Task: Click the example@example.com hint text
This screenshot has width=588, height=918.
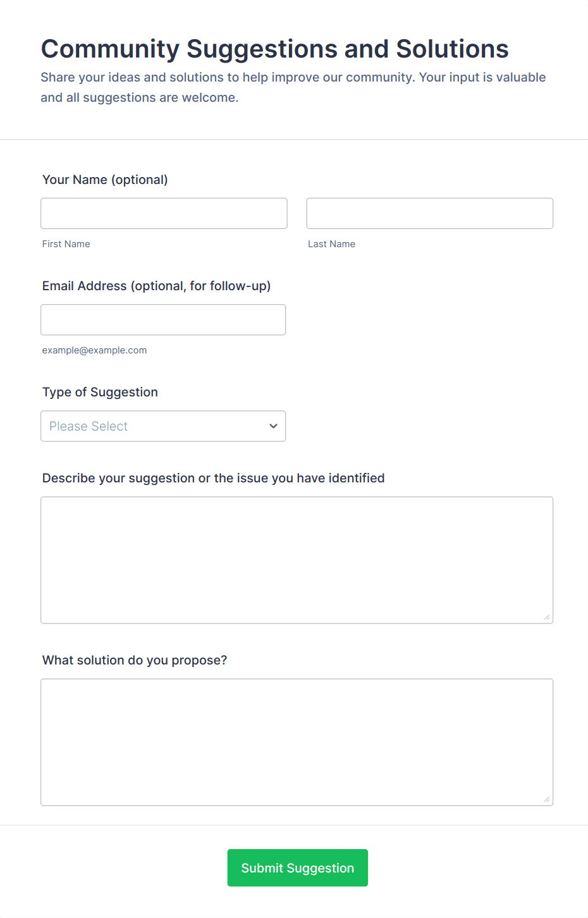Action: coord(94,350)
